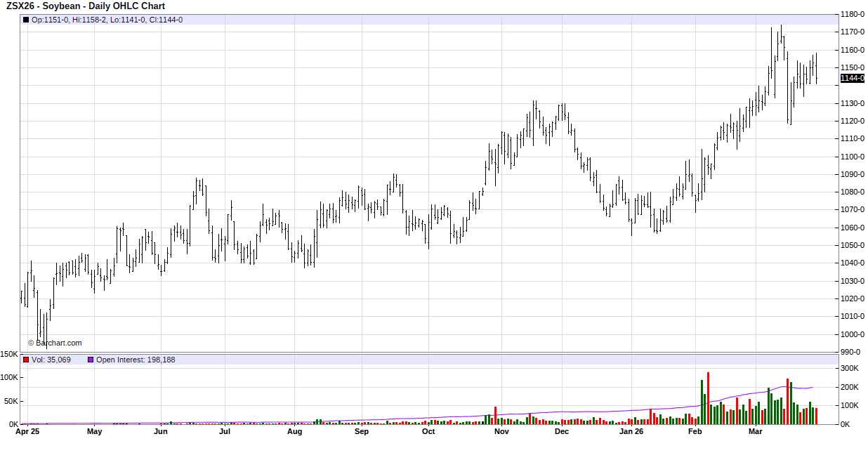The height and width of the screenshot is (453, 868).
Task: Click the red Vol legend square
Action: [x=27, y=360]
